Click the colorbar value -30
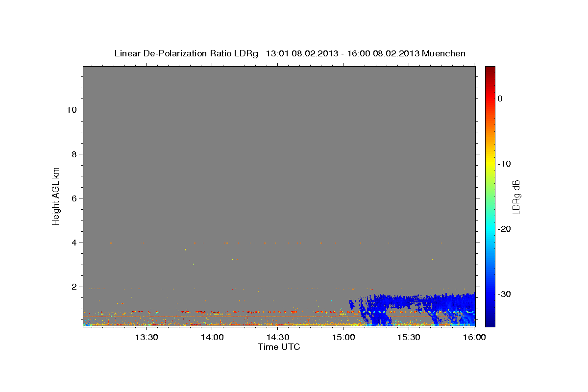The image size is (588, 392). click(x=505, y=294)
